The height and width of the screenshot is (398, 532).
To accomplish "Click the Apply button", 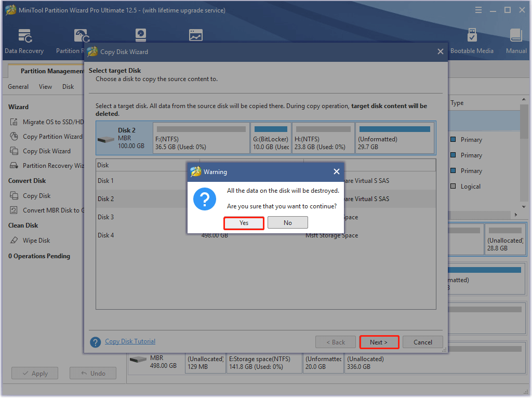I will pos(35,373).
